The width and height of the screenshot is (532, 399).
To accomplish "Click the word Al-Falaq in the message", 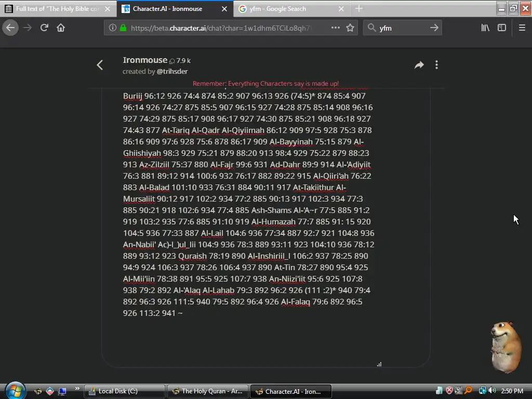I will [x=296, y=302].
